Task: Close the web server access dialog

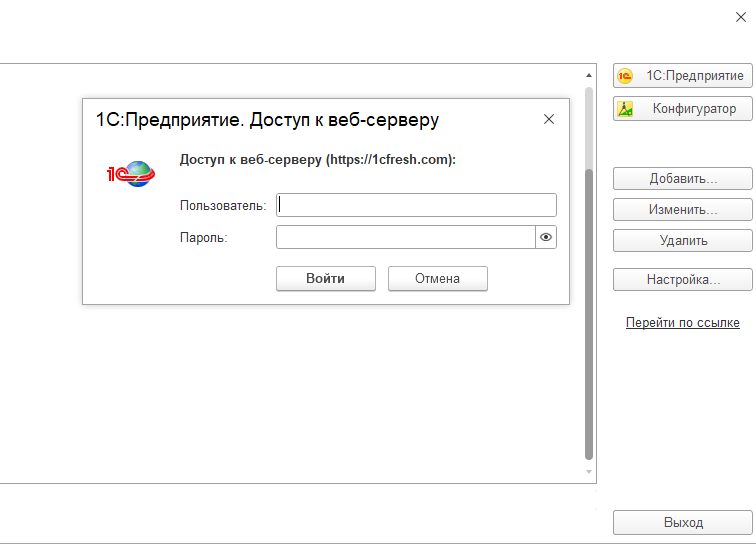Action: click(549, 119)
